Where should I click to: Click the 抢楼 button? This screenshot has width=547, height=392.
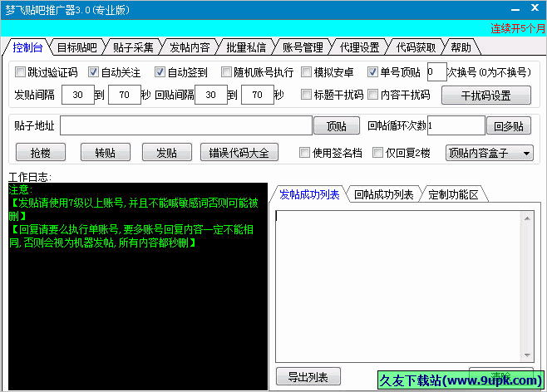click(41, 152)
